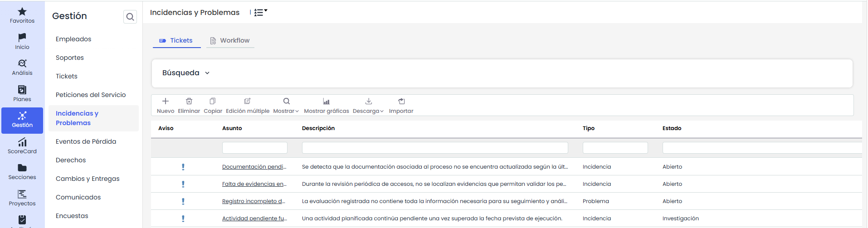
Task: Click the Incidencias y Problemas page title
Action: click(195, 13)
